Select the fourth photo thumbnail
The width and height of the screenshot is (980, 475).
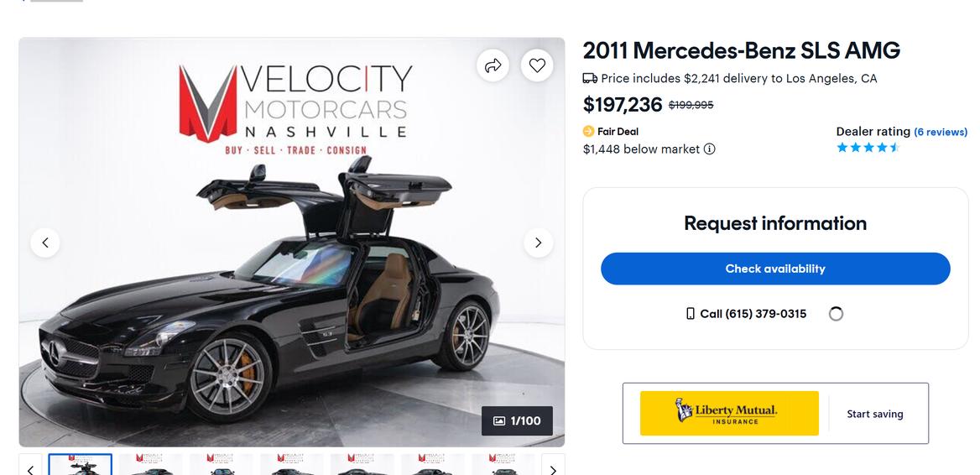pos(292,465)
